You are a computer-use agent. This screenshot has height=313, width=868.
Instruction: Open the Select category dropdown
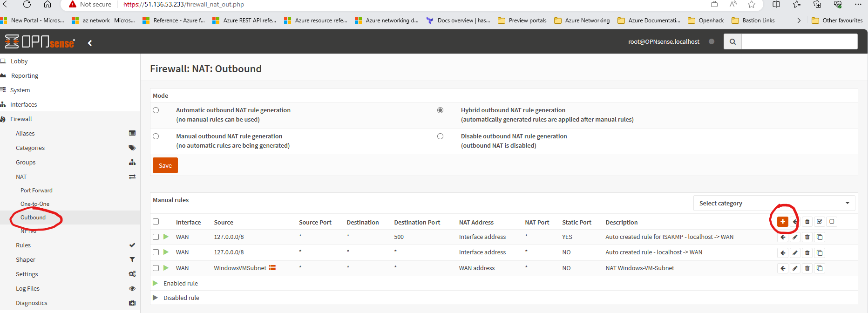[774, 203]
